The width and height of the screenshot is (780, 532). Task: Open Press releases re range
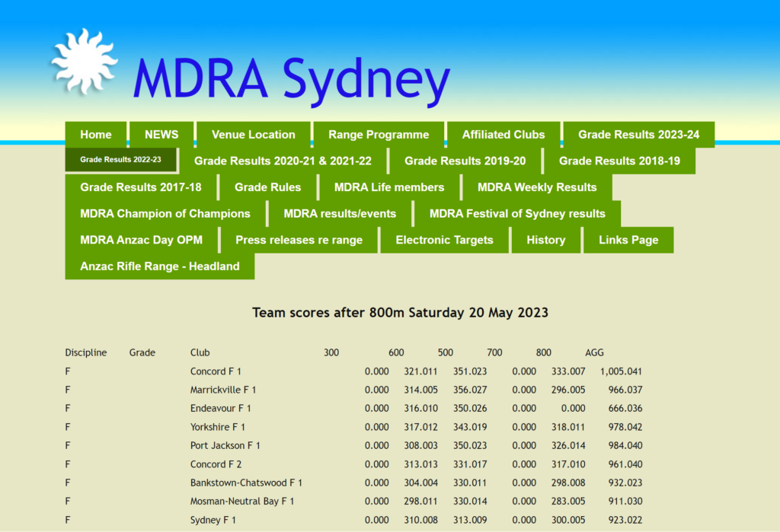coord(299,241)
